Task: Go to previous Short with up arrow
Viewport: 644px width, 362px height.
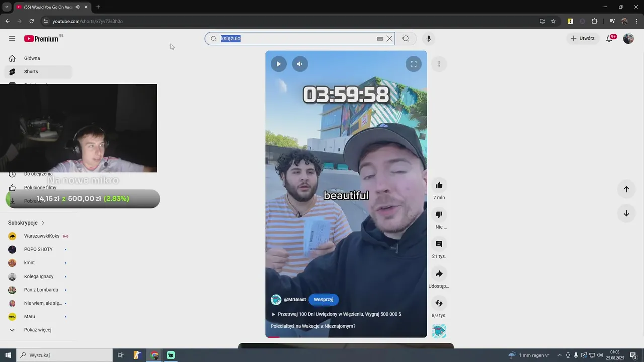Action: tap(626, 189)
